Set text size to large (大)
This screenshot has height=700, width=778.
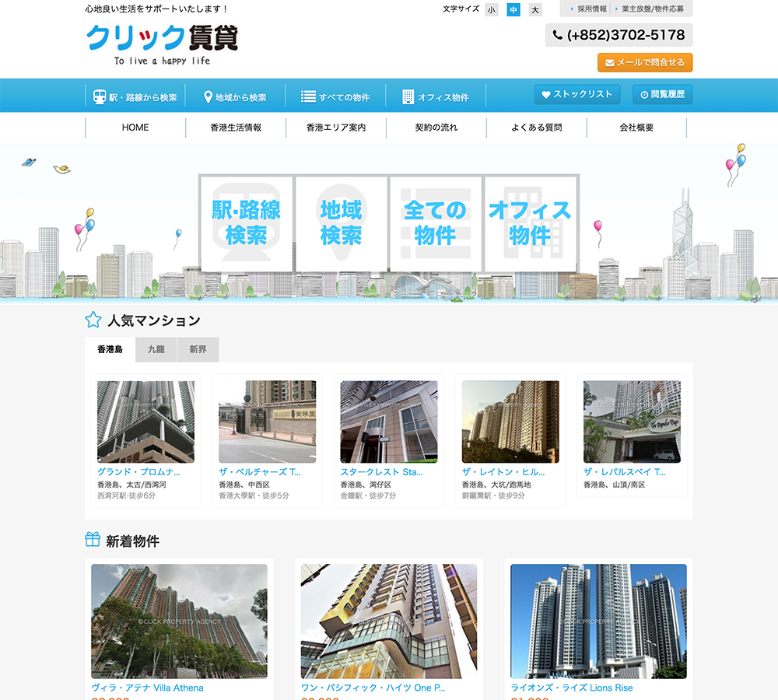point(535,10)
